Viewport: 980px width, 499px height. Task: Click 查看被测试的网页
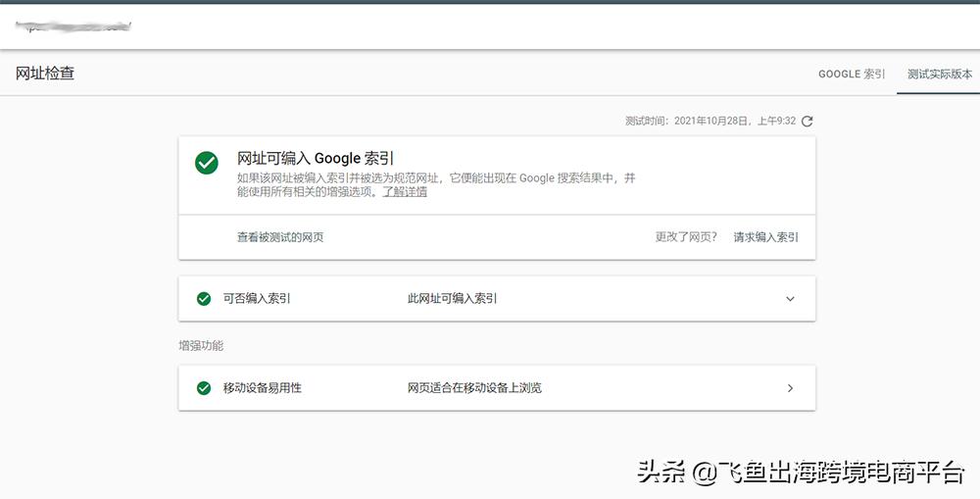coord(280,237)
